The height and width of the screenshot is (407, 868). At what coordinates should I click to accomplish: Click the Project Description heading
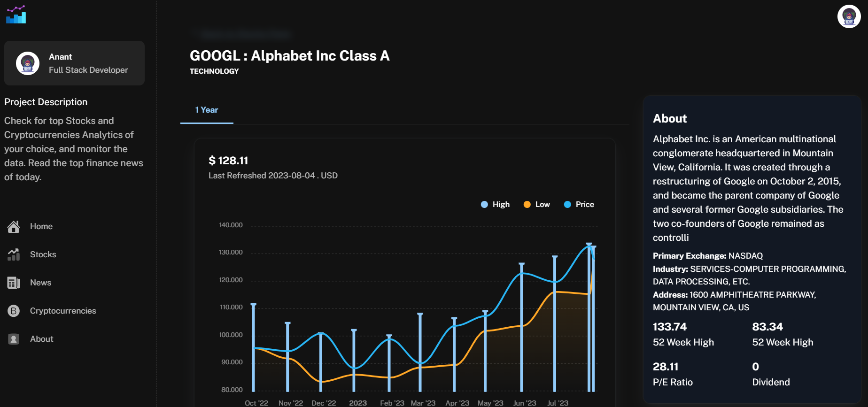tap(46, 102)
